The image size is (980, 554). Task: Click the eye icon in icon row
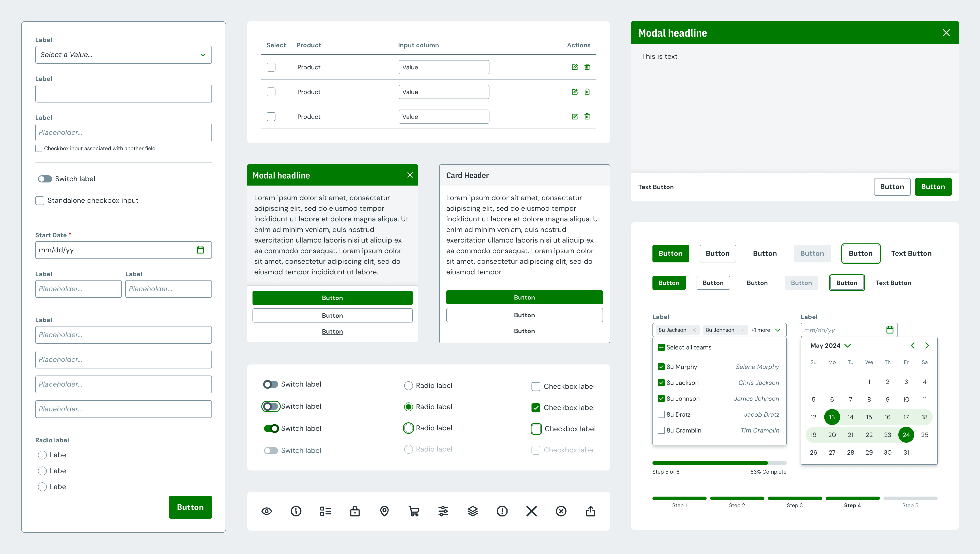tap(266, 511)
